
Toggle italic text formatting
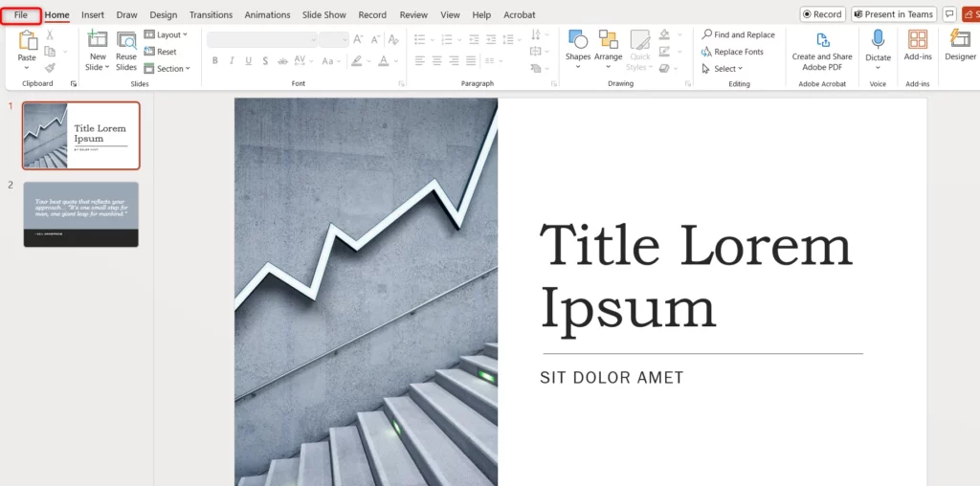coord(233,60)
